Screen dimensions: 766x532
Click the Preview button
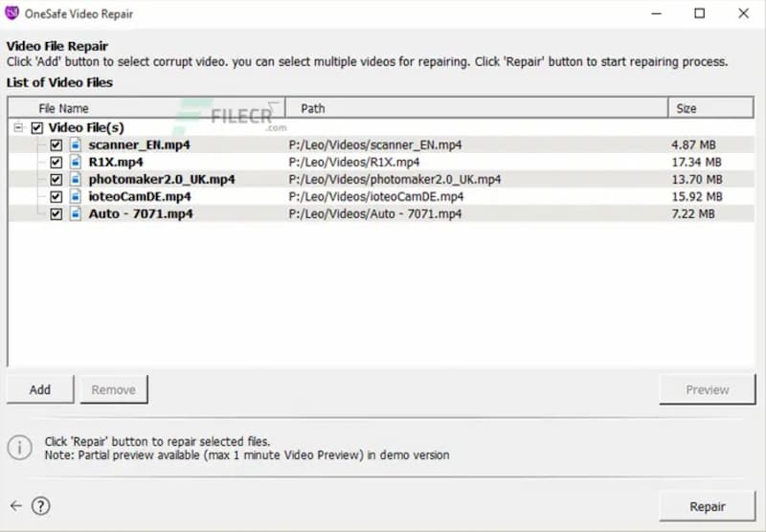708,389
